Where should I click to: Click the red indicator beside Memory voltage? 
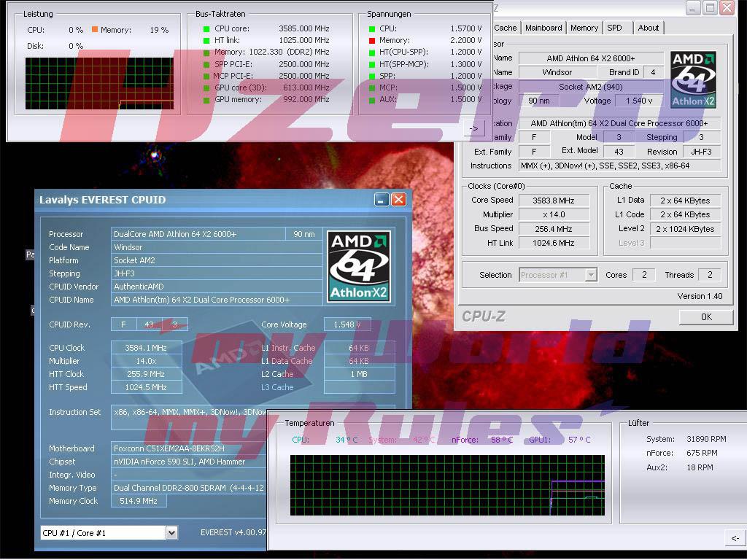[372, 41]
